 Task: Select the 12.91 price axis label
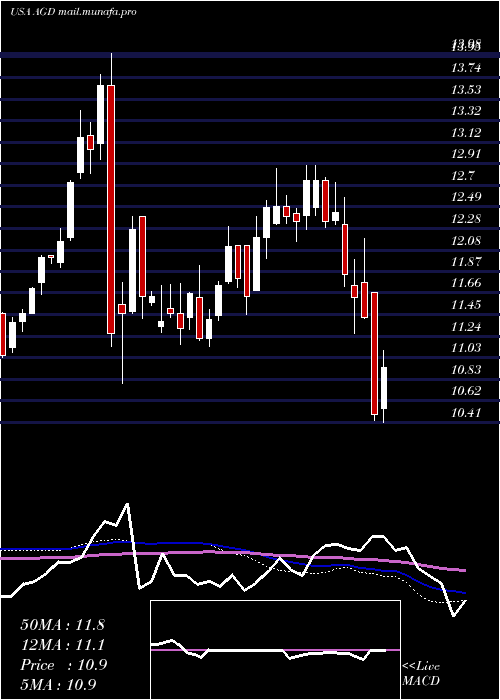[x=467, y=154]
